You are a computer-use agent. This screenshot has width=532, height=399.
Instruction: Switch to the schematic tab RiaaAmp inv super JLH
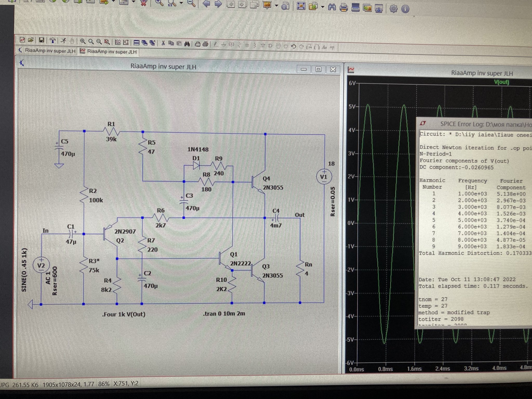48,51
